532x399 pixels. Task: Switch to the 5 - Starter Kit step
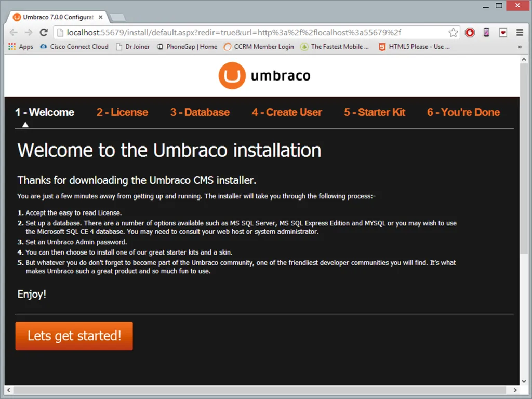coord(374,112)
